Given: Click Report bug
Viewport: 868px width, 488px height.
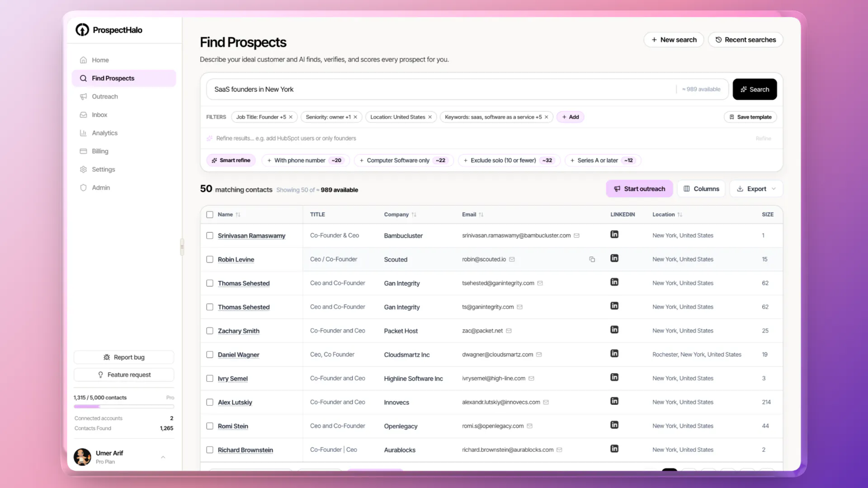Looking at the screenshot, I should (124, 357).
